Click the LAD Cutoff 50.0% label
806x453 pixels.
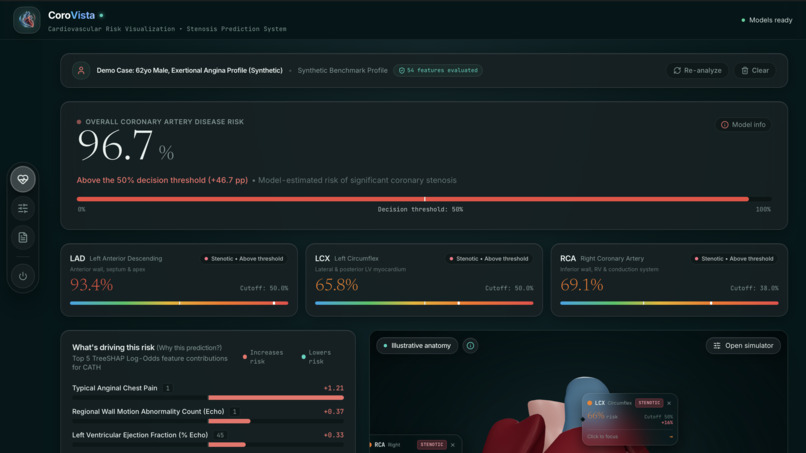pos(264,288)
